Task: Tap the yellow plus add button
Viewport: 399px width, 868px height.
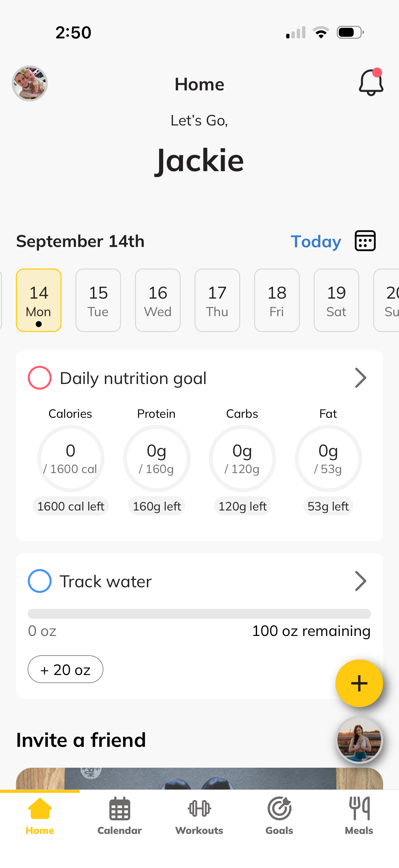Action: 359,683
